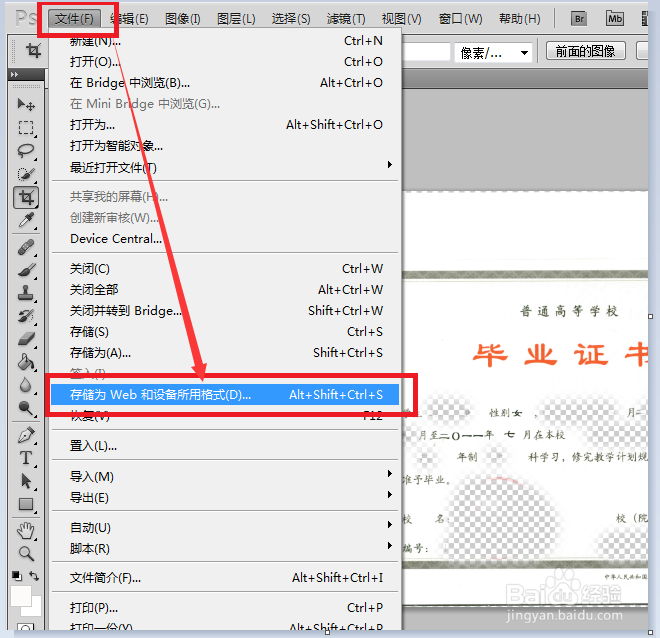
Task: Choose 置入(L)... menu entry
Action: pyautogui.click(x=225, y=446)
